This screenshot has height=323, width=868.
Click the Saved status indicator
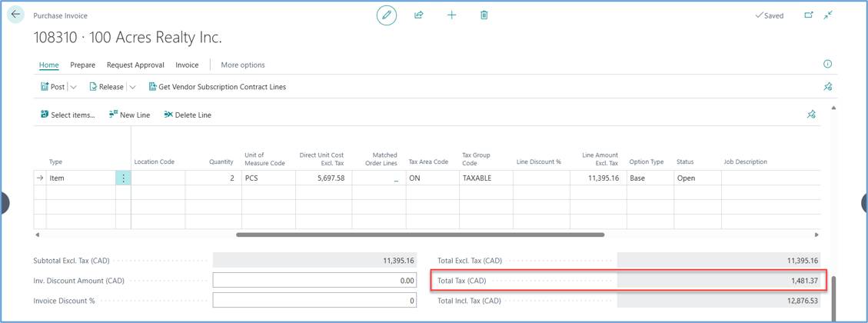tap(769, 15)
